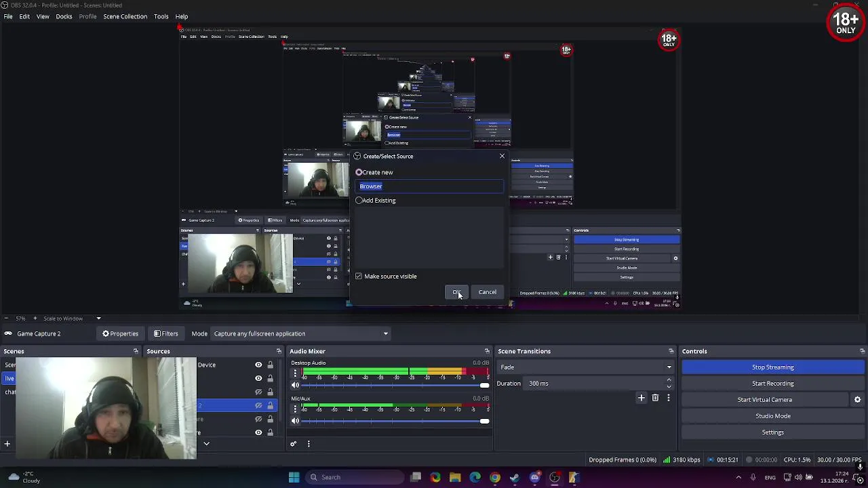Open the Scene Collection menu
Screen dimensions: 868x488
125,16
